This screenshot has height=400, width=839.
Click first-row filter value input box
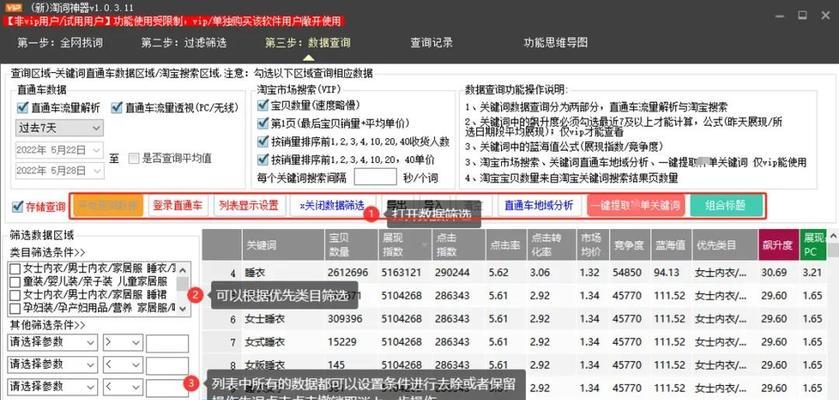click(167, 343)
